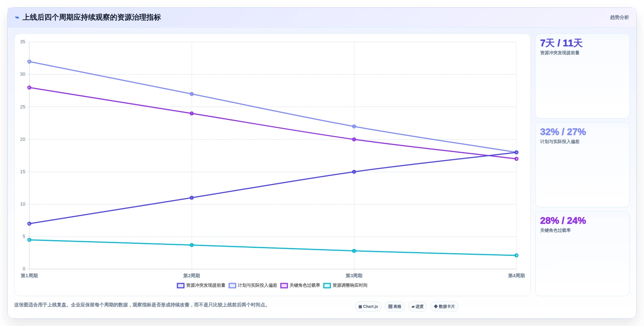Click the 28% / 24% metric card

[x=582, y=254]
